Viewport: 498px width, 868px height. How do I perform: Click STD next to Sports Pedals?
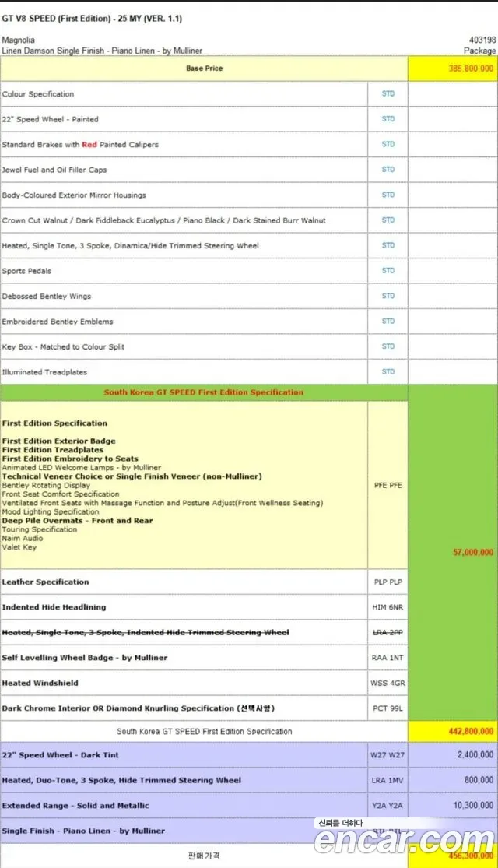(388, 271)
